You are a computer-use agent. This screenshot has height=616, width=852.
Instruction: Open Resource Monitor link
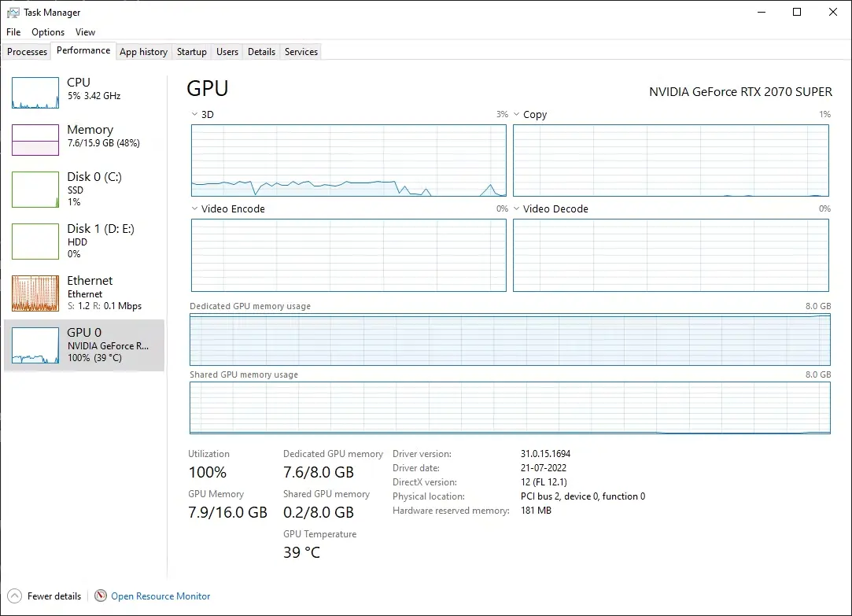[x=160, y=596]
